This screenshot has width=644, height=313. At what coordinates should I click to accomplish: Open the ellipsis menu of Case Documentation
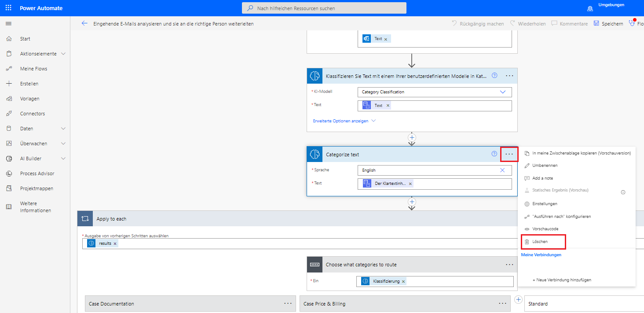tap(288, 303)
